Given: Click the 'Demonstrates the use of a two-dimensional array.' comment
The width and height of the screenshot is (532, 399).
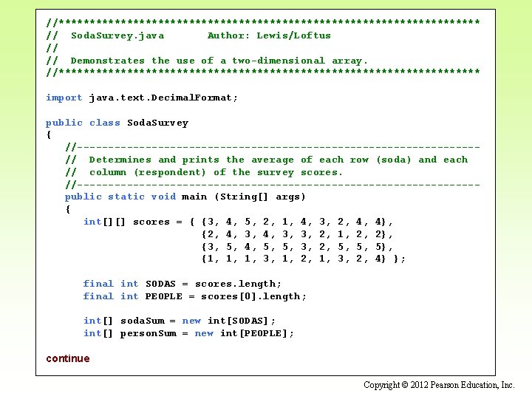Looking at the screenshot, I should pos(219,61).
